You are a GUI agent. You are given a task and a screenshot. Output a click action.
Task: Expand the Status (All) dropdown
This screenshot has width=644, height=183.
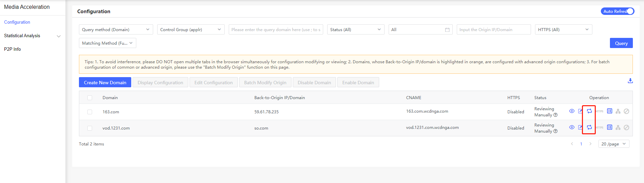click(355, 30)
